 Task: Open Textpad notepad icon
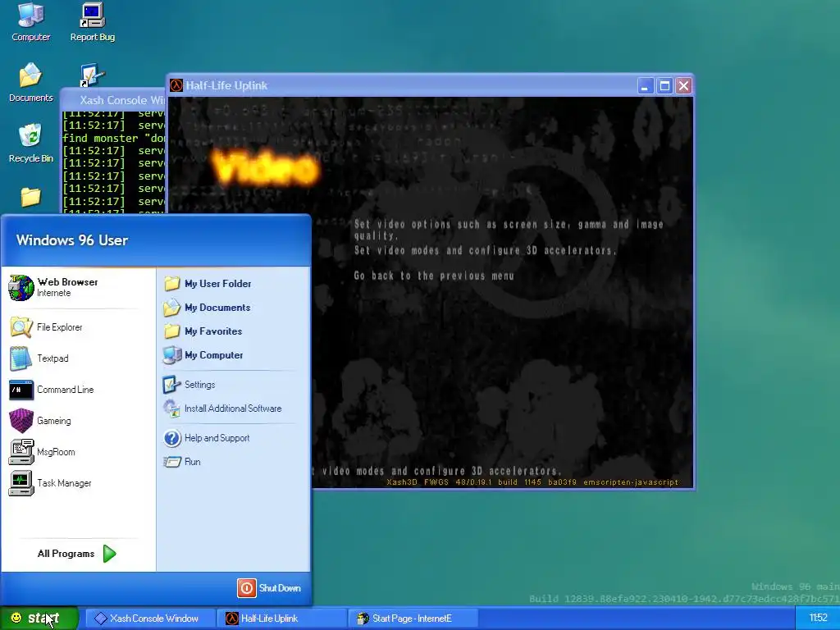21,358
